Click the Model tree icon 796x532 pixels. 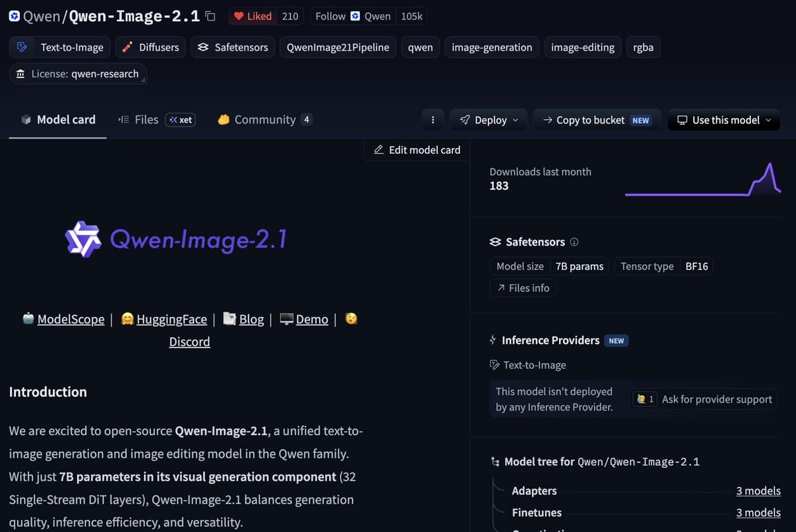[495, 462]
